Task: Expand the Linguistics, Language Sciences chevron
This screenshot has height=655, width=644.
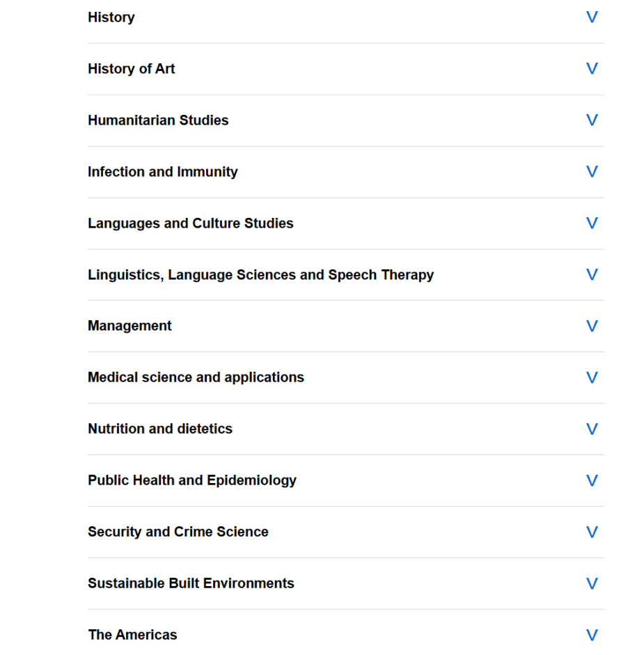Action: pyautogui.click(x=592, y=275)
